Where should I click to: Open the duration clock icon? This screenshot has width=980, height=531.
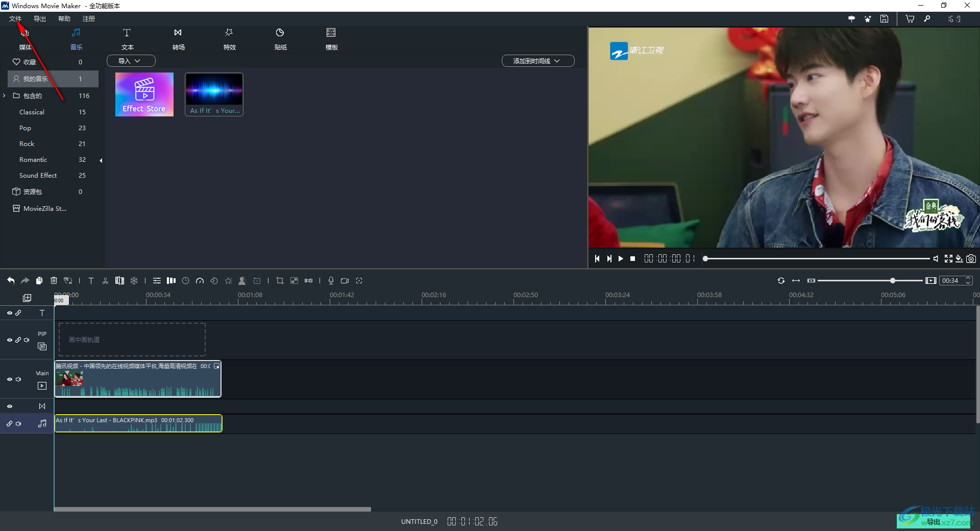coord(185,280)
